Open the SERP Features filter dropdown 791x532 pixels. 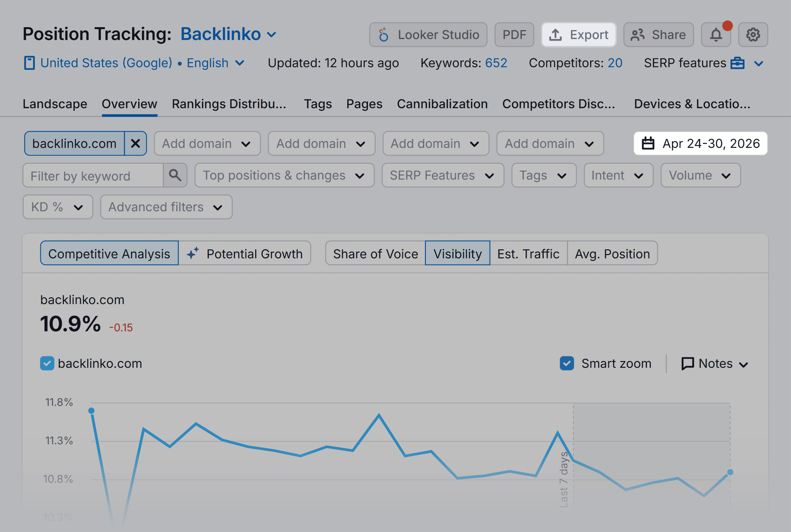click(443, 175)
